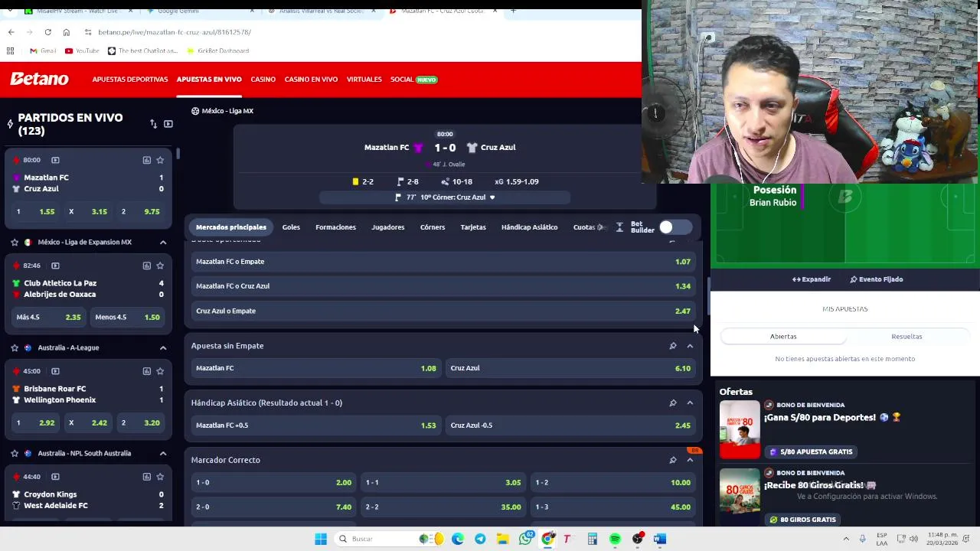The image size is (980, 551).
Task: Switch to the Resueltas bets tab
Action: [906, 337]
